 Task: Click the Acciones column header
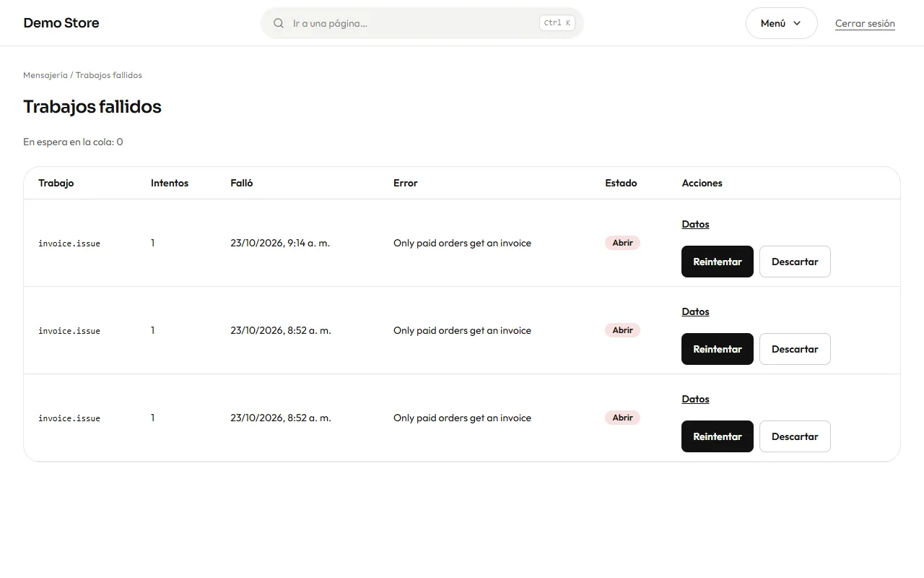point(702,183)
